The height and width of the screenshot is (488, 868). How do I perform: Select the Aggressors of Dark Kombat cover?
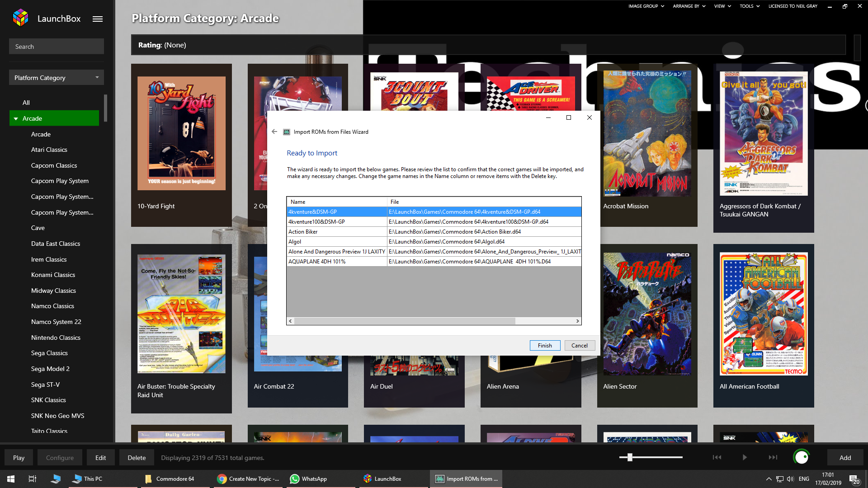764,133
